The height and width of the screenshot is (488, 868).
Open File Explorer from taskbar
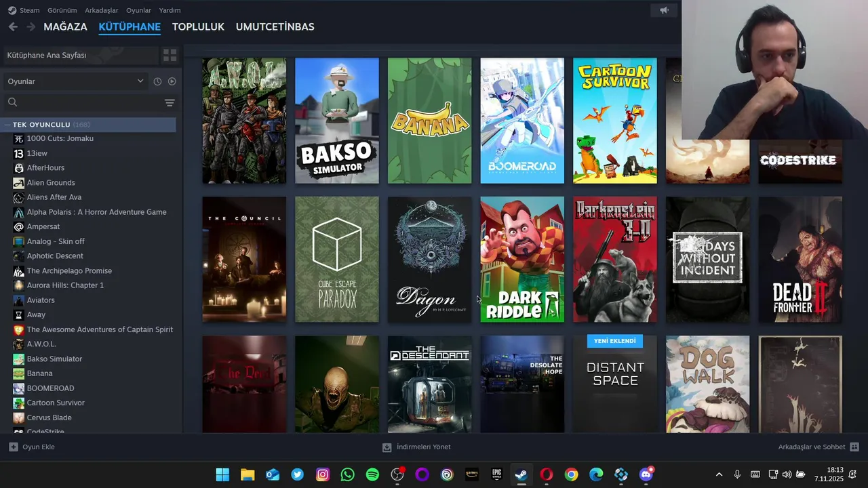pyautogui.click(x=248, y=474)
